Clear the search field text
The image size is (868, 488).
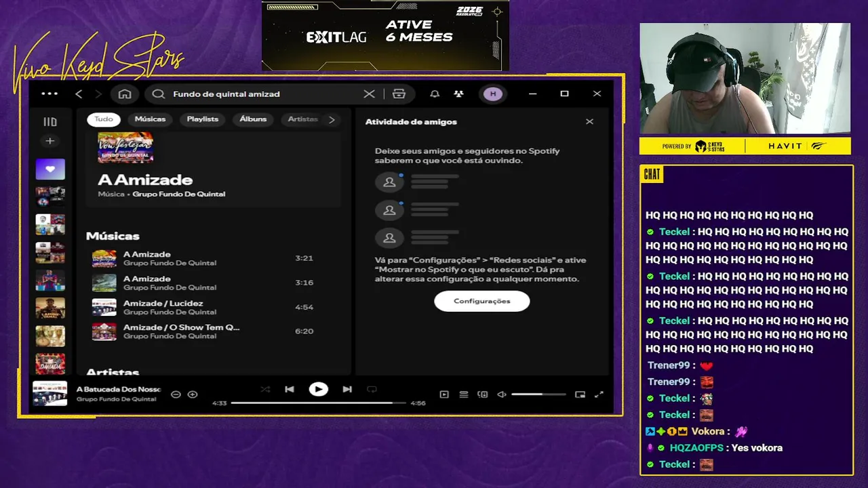tap(369, 94)
